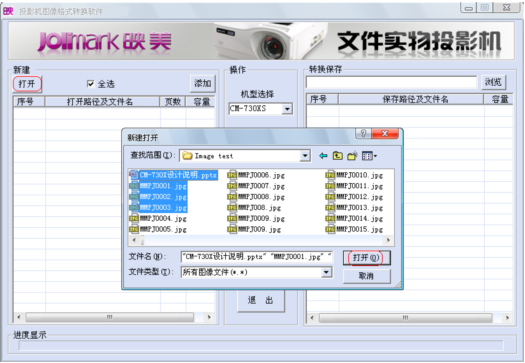The height and width of the screenshot is (363, 525).
Task: Click the JPG icon of MMPJ0004.jpg
Action: pos(134,218)
